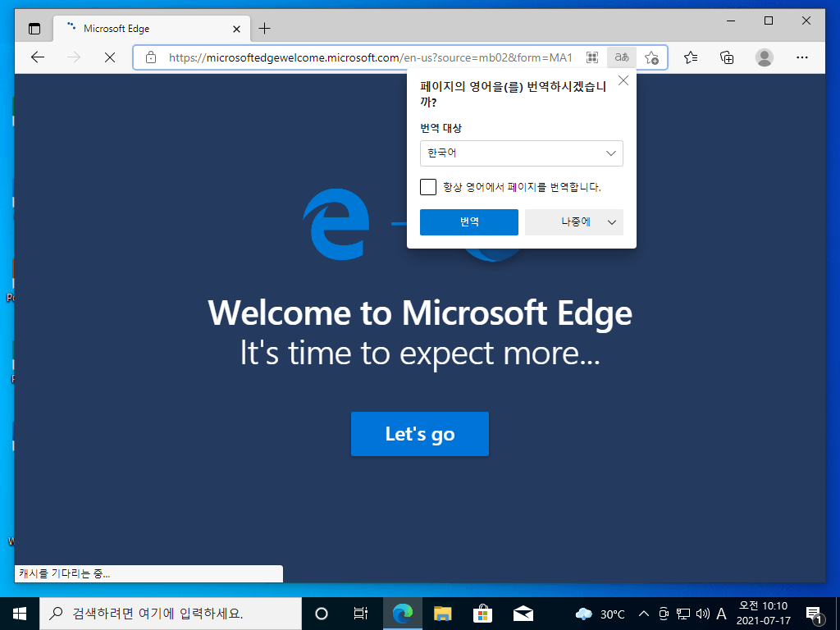Click the Let's go button
Viewport: 840px width, 630px height.
pyautogui.click(x=419, y=434)
